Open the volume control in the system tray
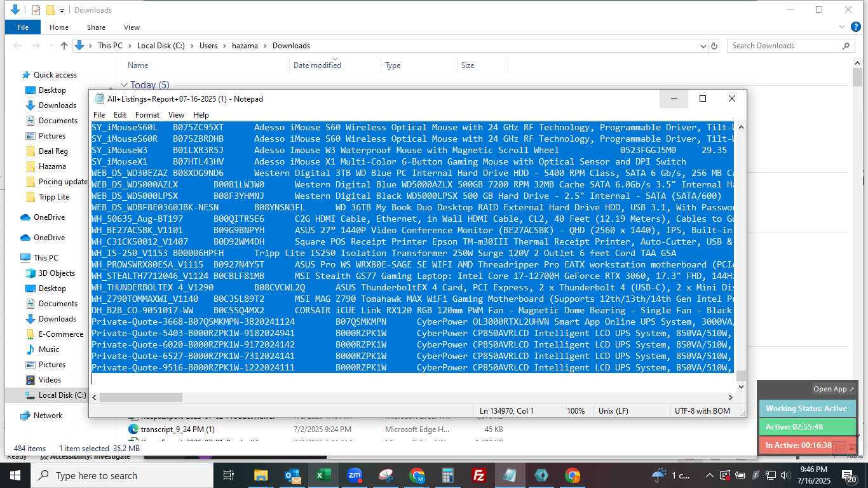This screenshot has height=488, width=868. (785, 475)
